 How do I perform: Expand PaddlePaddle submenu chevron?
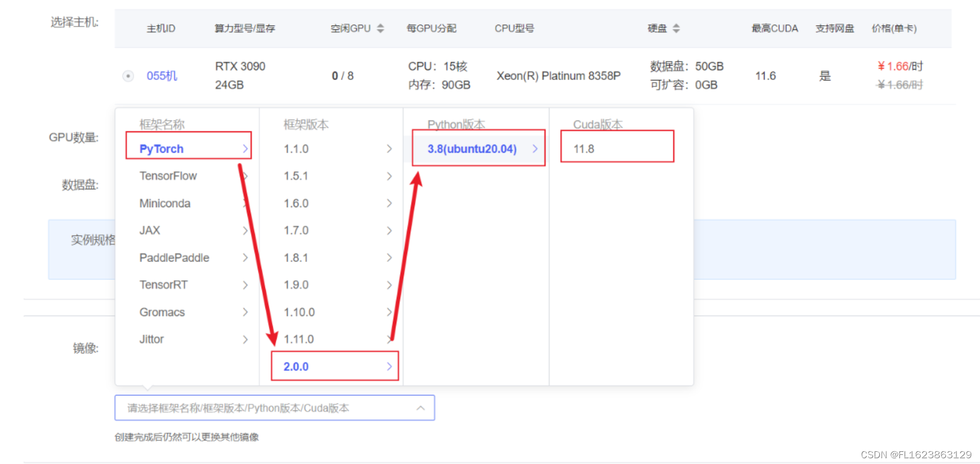245,258
